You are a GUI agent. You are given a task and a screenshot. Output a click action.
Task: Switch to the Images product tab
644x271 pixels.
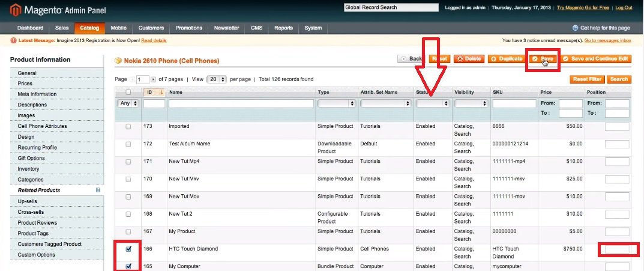57,115
